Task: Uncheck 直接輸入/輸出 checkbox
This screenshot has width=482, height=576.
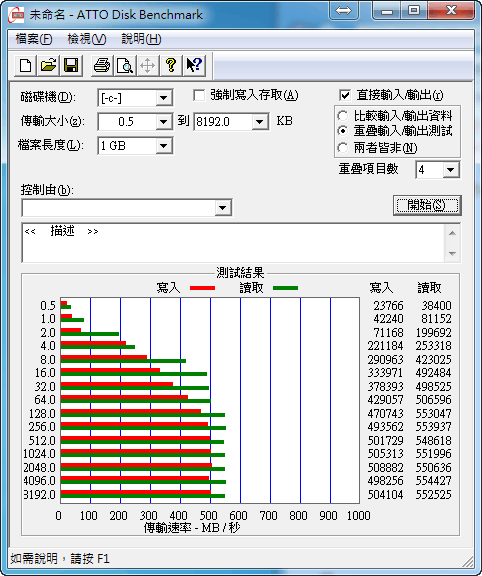Action: 345,96
